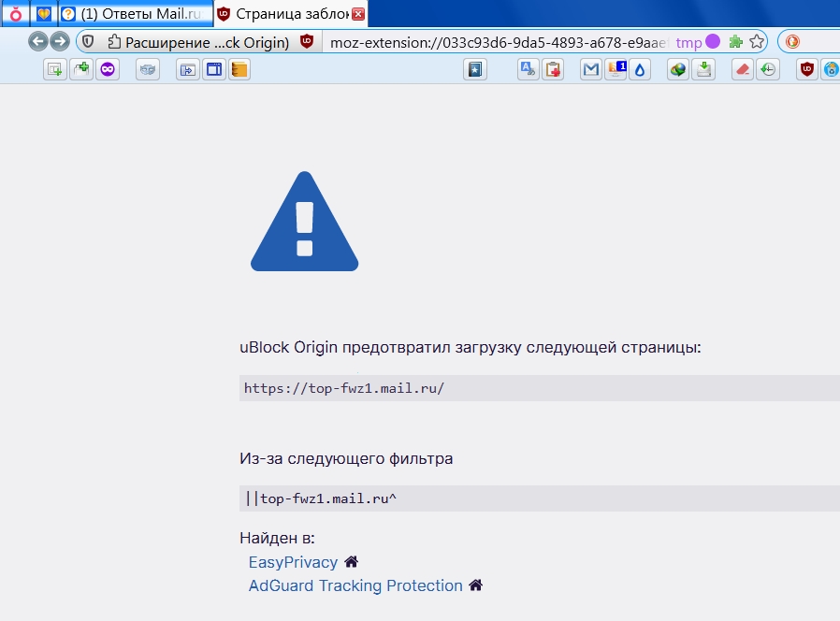840x621 pixels.
Task: Open the EasyPrivacy home page icon
Action: tap(352, 561)
